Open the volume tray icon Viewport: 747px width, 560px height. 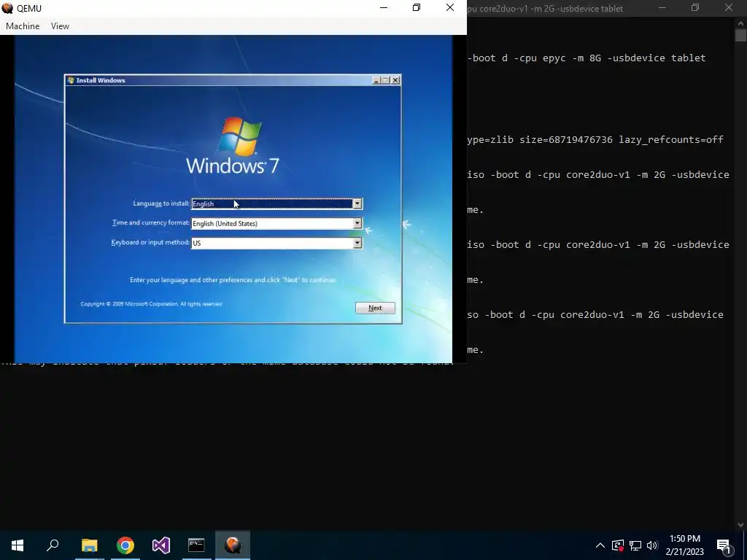coord(652,545)
